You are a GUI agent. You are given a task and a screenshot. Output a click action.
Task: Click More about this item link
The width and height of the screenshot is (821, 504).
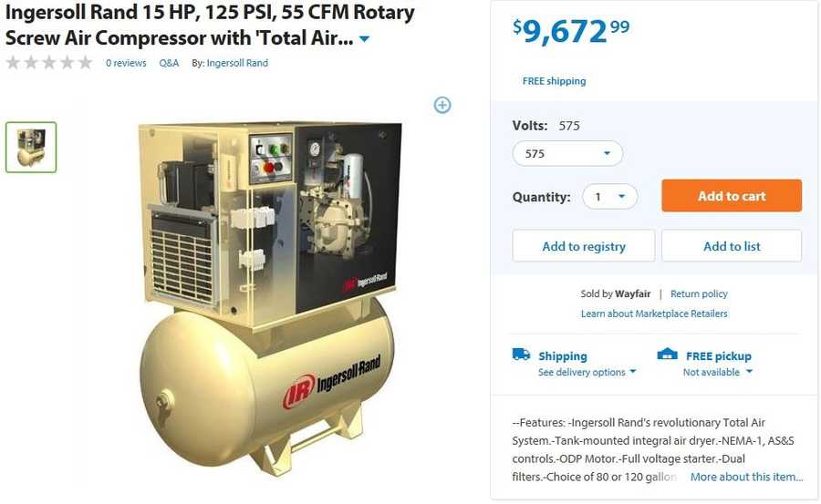[x=746, y=477]
